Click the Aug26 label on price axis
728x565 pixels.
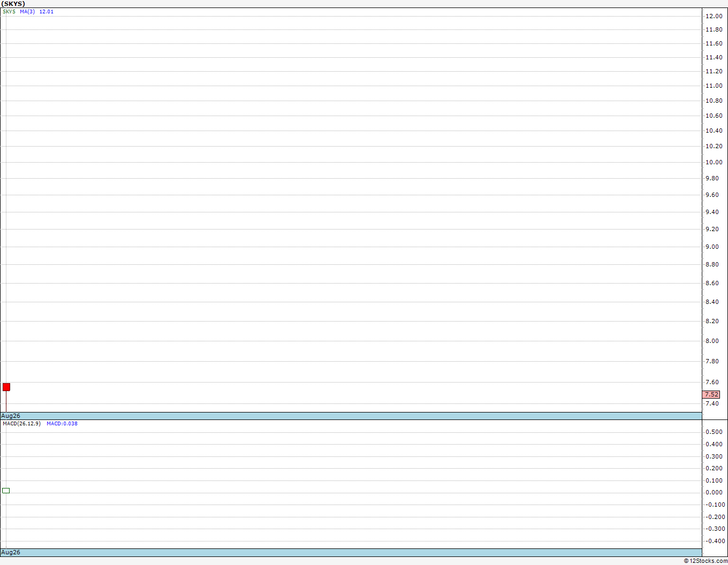11,416
